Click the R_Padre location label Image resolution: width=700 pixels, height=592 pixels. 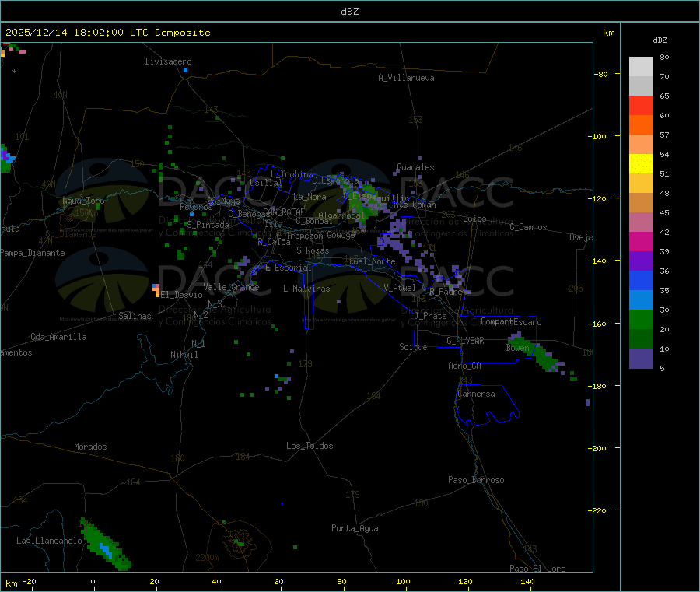[x=446, y=292]
